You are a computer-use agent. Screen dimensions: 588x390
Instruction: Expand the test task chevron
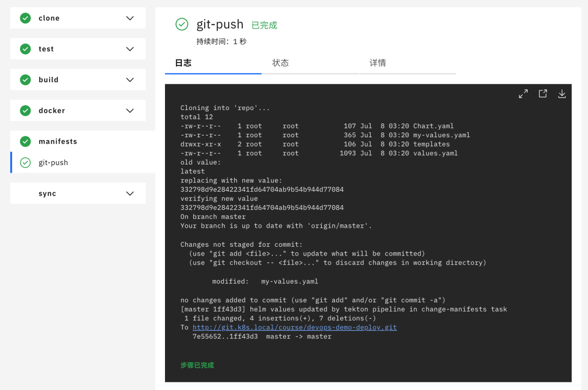tap(130, 49)
